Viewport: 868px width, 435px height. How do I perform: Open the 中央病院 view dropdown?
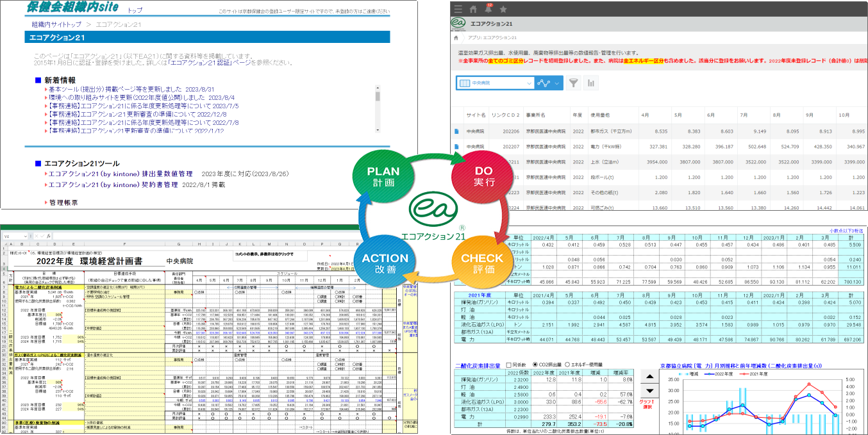pos(529,83)
